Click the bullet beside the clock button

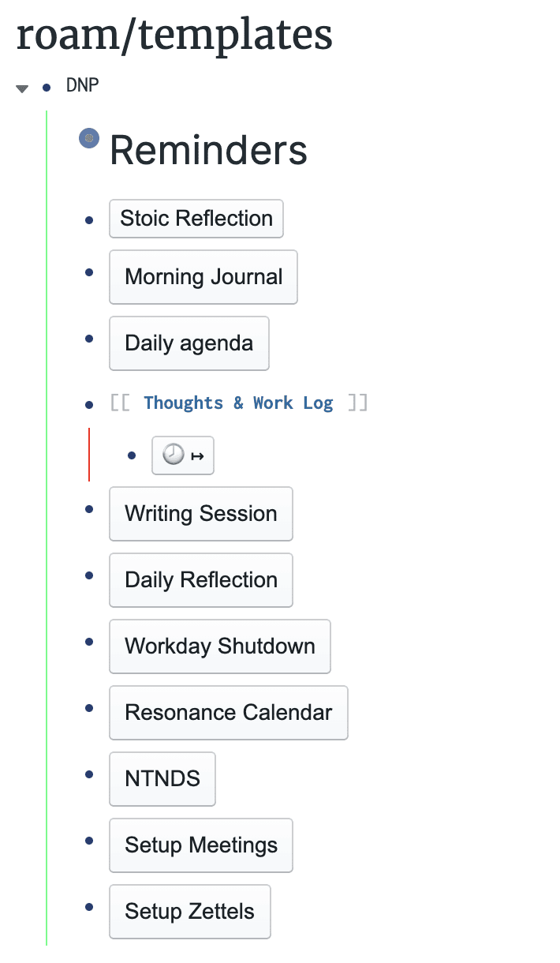pyautogui.click(x=132, y=456)
